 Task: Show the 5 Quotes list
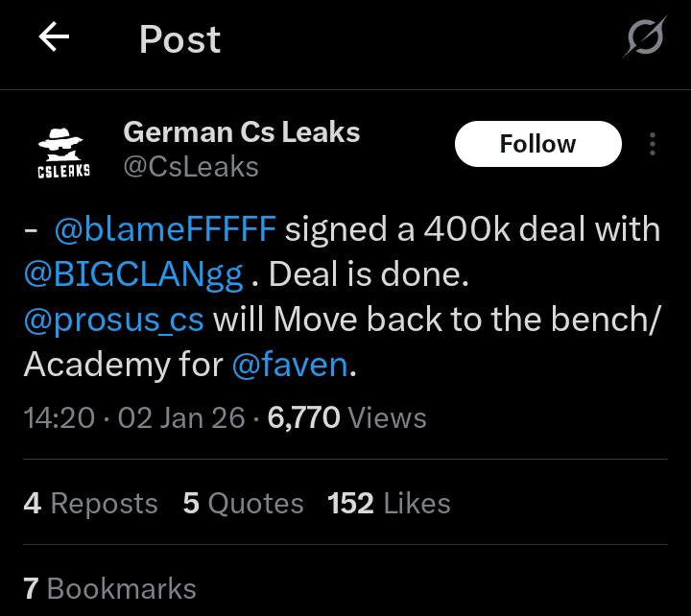point(243,503)
